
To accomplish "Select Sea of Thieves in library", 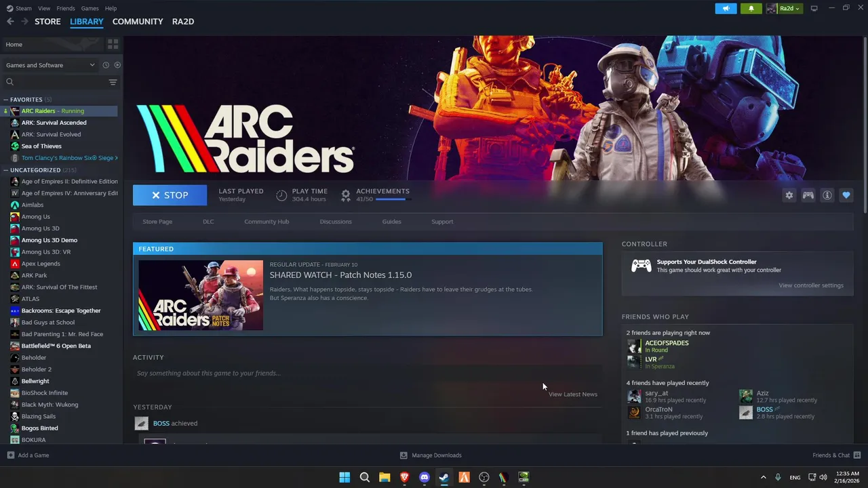I will [41, 146].
